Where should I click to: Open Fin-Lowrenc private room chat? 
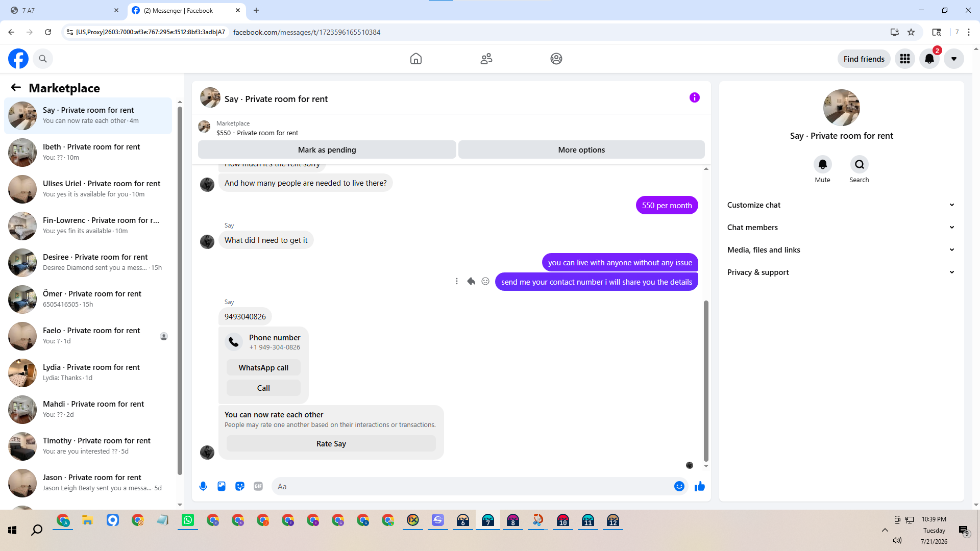coord(88,226)
